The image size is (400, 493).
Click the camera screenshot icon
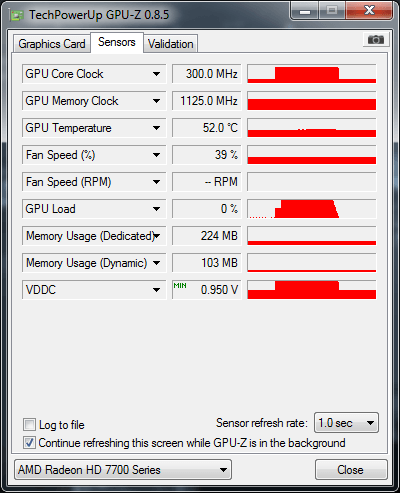click(376, 40)
